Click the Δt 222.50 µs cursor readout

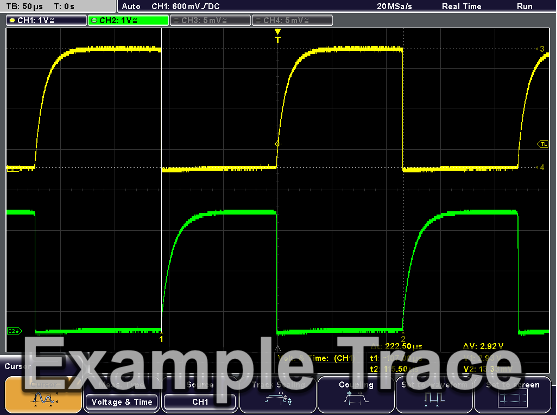(396, 346)
